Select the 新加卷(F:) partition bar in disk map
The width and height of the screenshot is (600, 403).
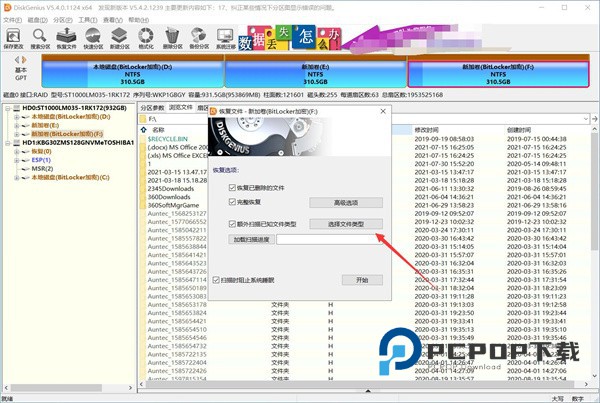tap(502, 71)
